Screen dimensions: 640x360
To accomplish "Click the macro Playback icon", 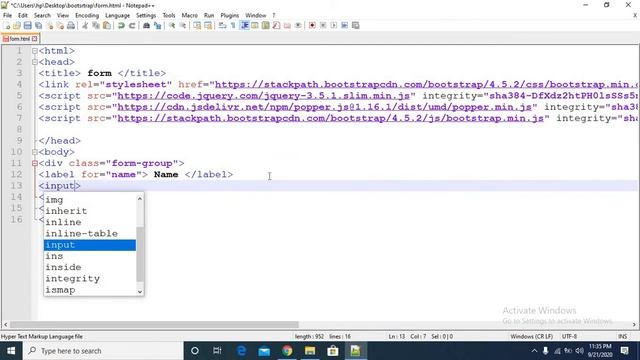I will [333, 25].
